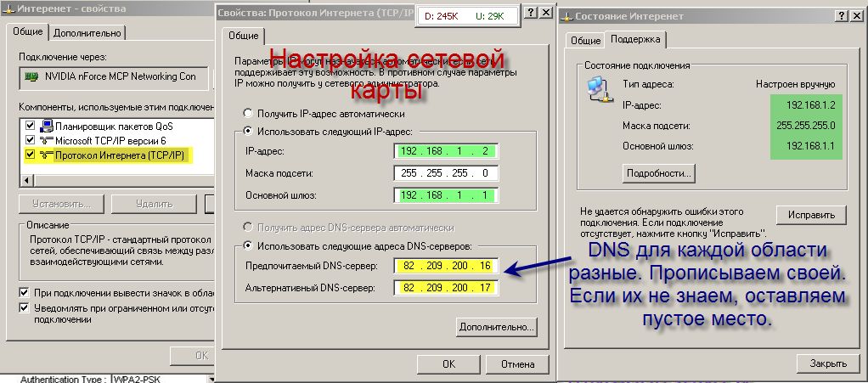Toggle the При подключении вывести значок checkbox
The height and width of the screenshot is (383, 868).
pyautogui.click(x=24, y=292)
